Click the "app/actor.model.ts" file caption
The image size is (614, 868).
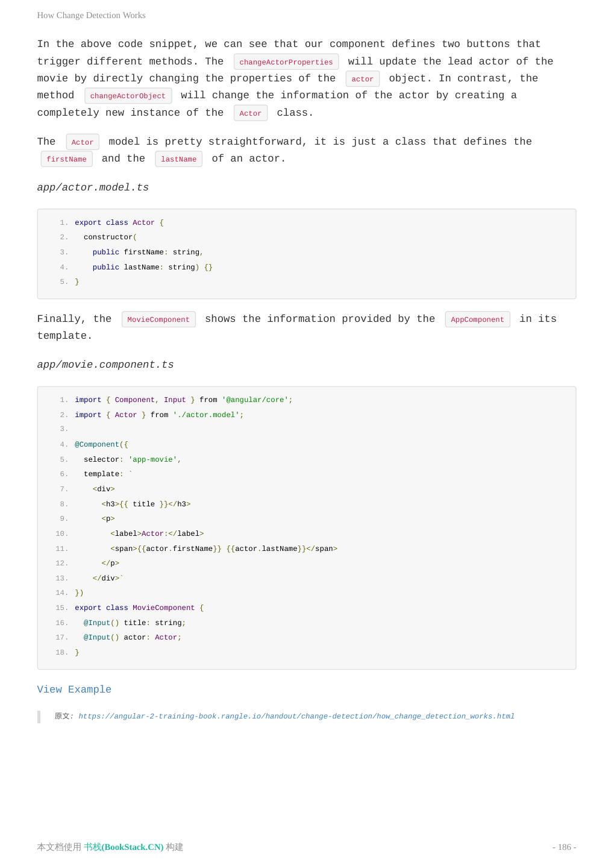point(93,187)
